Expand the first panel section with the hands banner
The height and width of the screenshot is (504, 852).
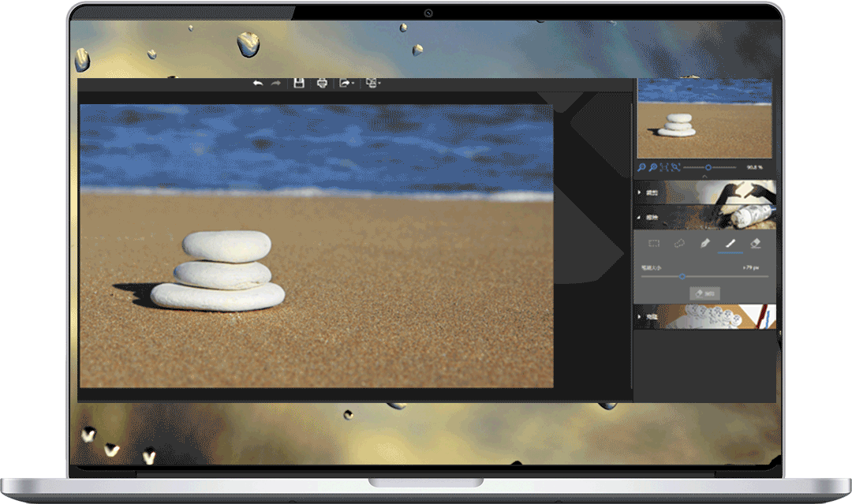coord(706,192)
